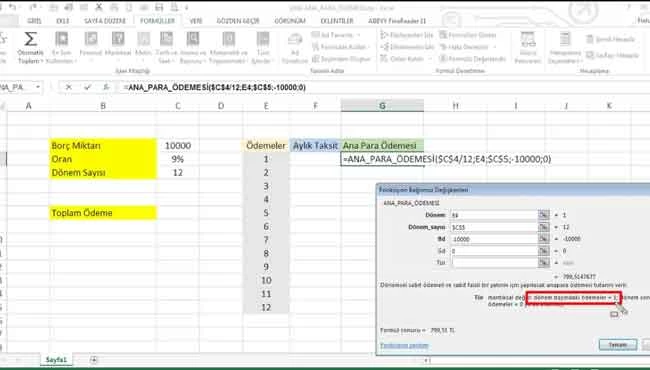Image resolution: width=650 pixels, height=370 pixels.
Task: Switch to the GÖRÜNÜM tab
Action: pos(290,21)
